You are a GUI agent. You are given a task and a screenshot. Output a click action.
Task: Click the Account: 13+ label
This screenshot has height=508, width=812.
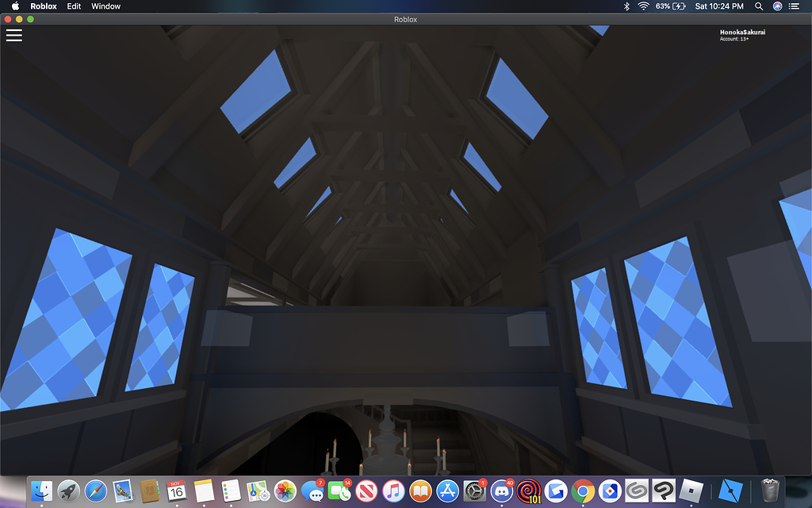[733, 39]
